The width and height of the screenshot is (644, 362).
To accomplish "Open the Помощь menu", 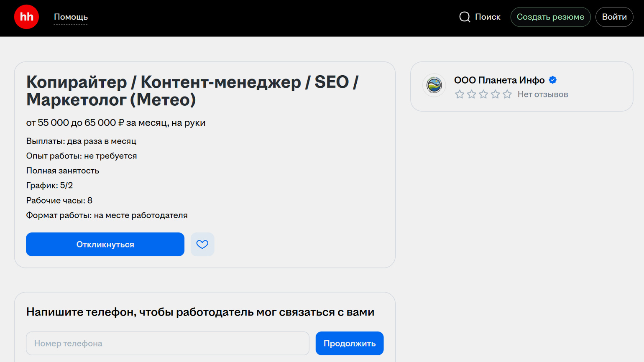I will click(71, 17).
